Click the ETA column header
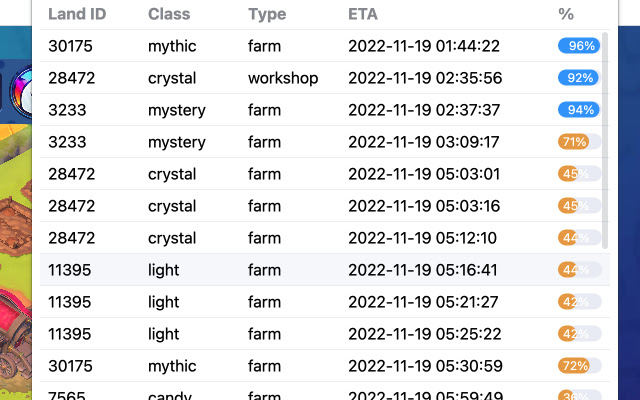Image resolution: width=640 pixels, height=400 pixels. click(x=363, y=14)
